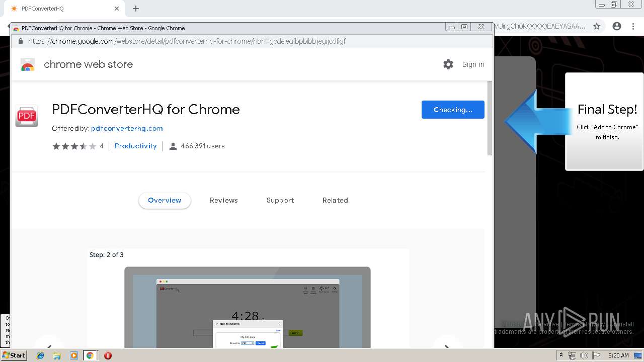Open a new tab with plus button
Screen dimensions: 644x362
(136, 9)
